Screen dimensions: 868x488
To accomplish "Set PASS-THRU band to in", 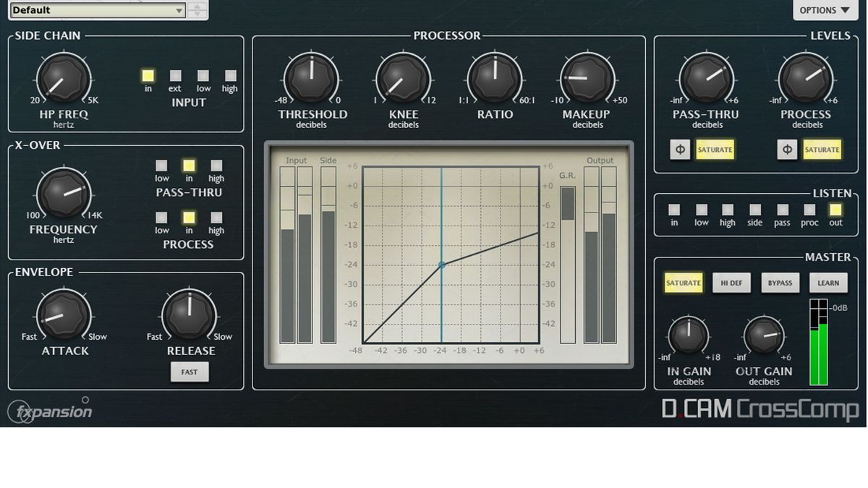I will click(189, 166).
